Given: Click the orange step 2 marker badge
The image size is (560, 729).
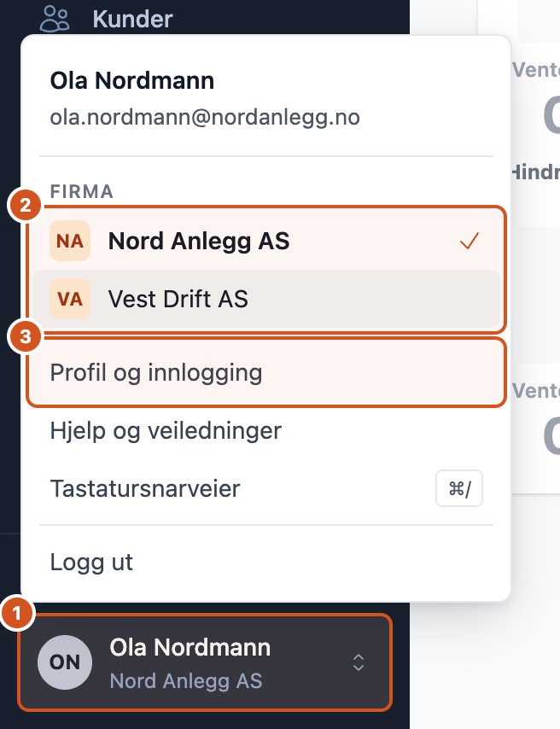Looking at the screenshot, I should (x=25, y=205).
